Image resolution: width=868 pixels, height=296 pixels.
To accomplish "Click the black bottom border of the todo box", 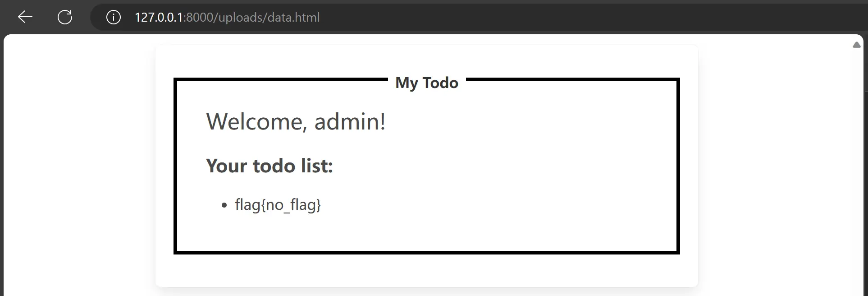I will [426, 252].
